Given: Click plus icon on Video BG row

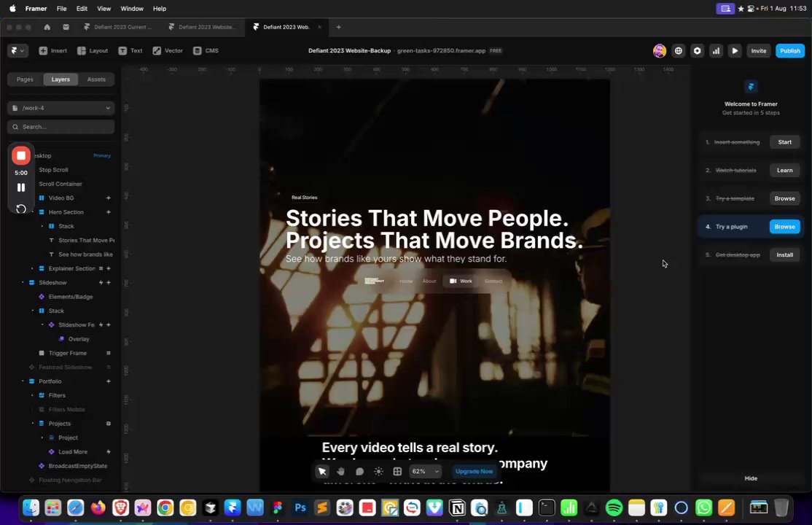Looking at the screenshot, I should (x=108, y=198).
